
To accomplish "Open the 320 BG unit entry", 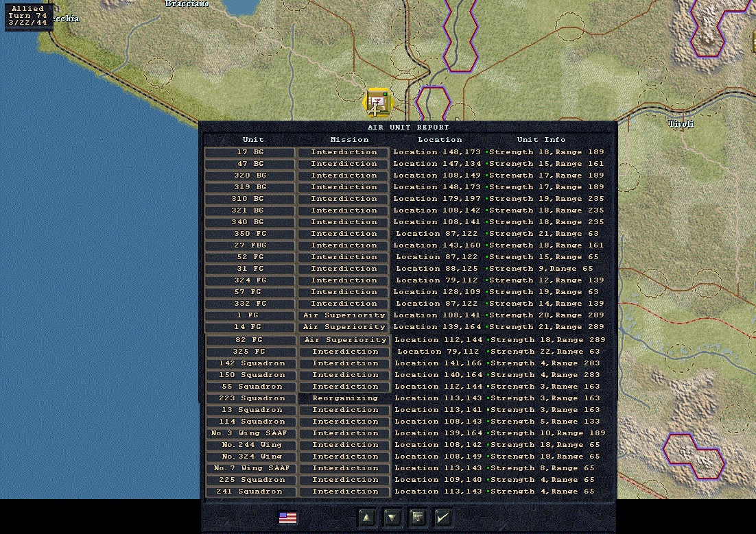I will pos(250,175).
